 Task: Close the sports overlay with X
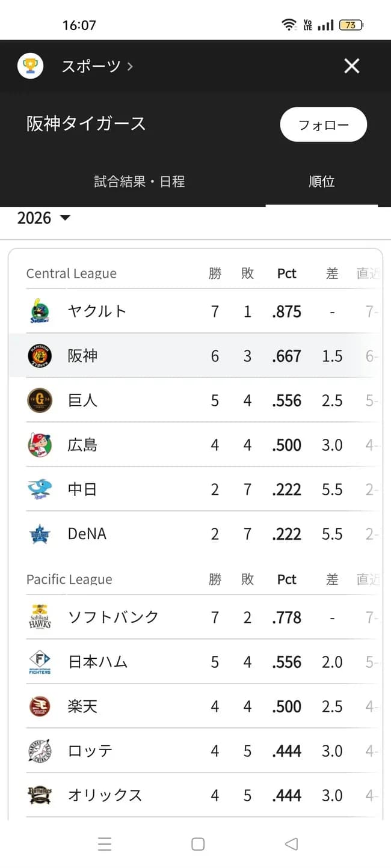[352, 66]
